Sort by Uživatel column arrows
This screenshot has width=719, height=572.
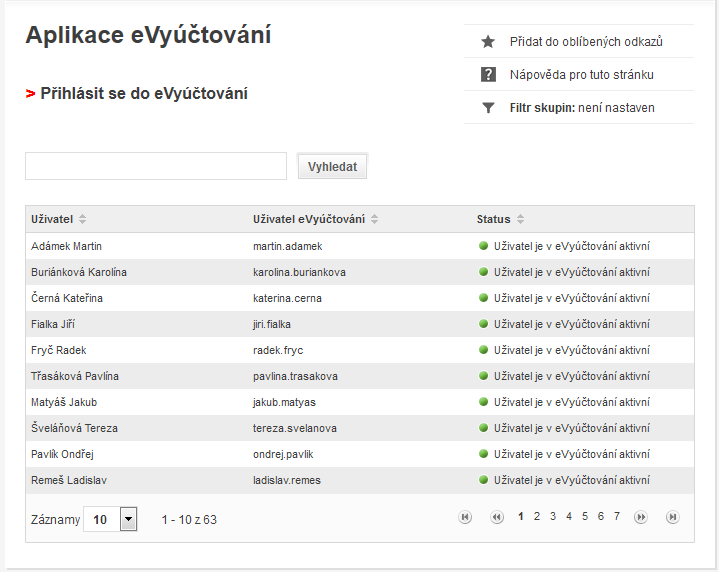coord(83,219)
